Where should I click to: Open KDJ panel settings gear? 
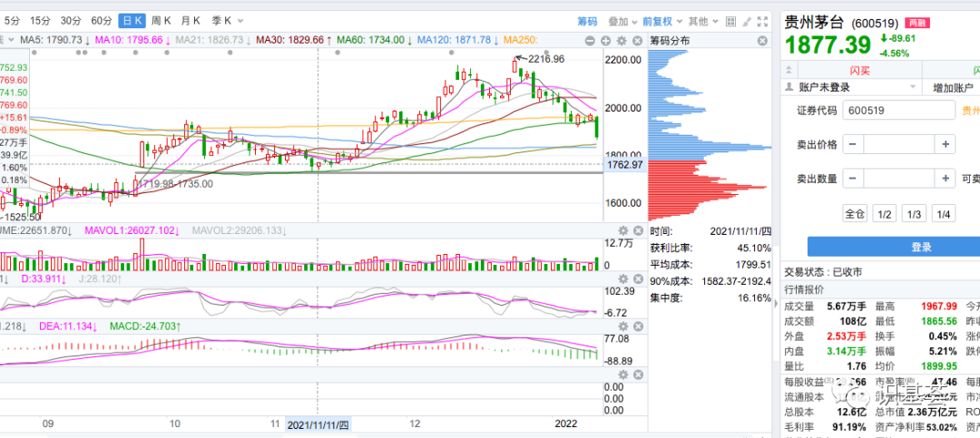[622, 278]
